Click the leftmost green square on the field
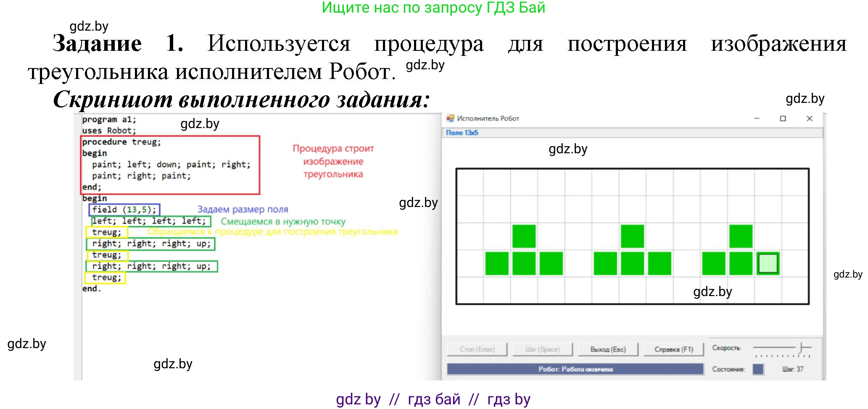Viewport: 868px width, 409px height. coord(498,262)
